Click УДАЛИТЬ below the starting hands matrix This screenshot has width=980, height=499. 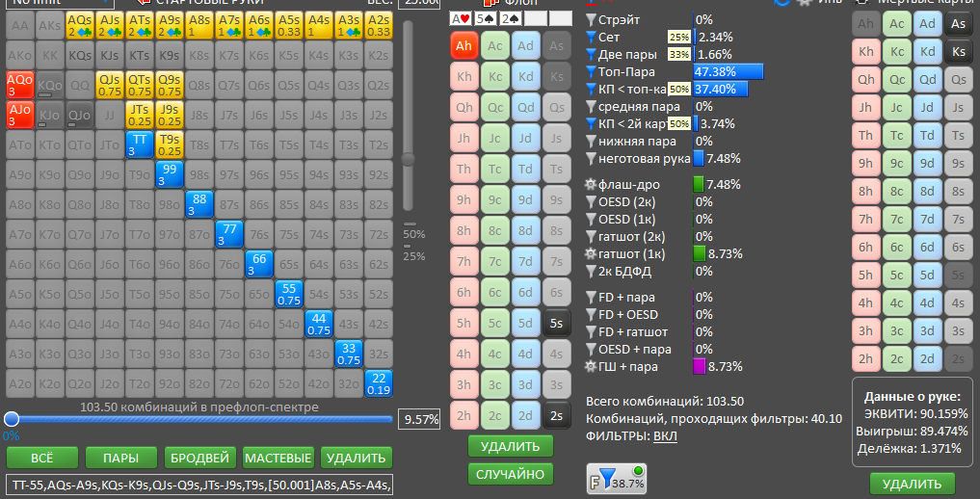tap(357, 458)
